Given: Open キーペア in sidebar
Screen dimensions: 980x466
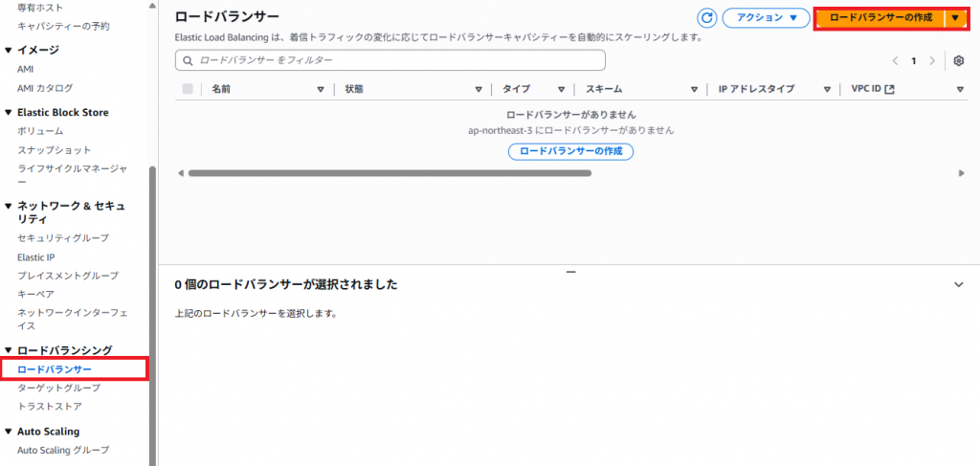Looking at the screenshot, I should point(35,294).
